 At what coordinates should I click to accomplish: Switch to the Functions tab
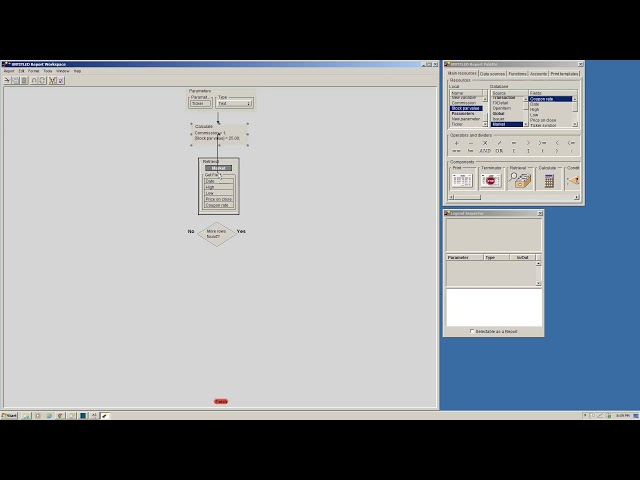(x=518, y=74)
